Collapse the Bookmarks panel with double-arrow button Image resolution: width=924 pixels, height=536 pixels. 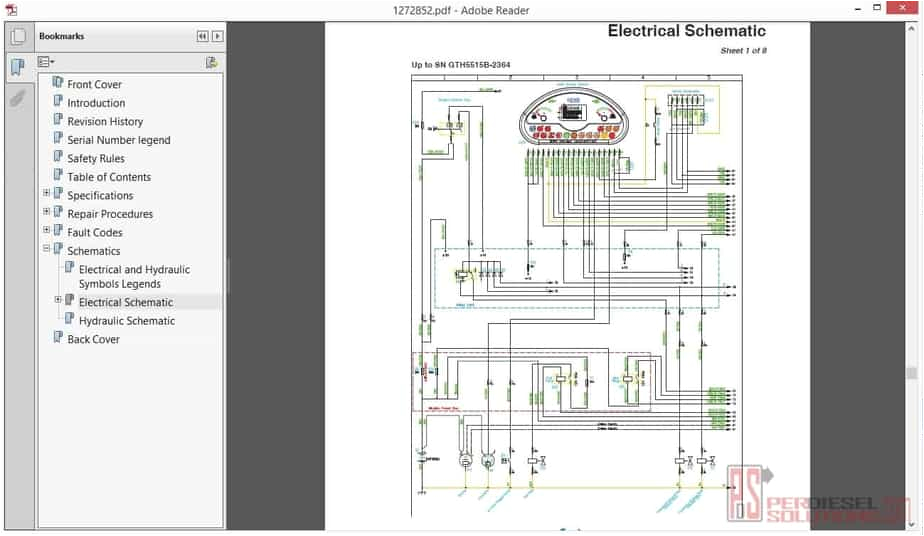pyautogui.click(x=202, y=36)
